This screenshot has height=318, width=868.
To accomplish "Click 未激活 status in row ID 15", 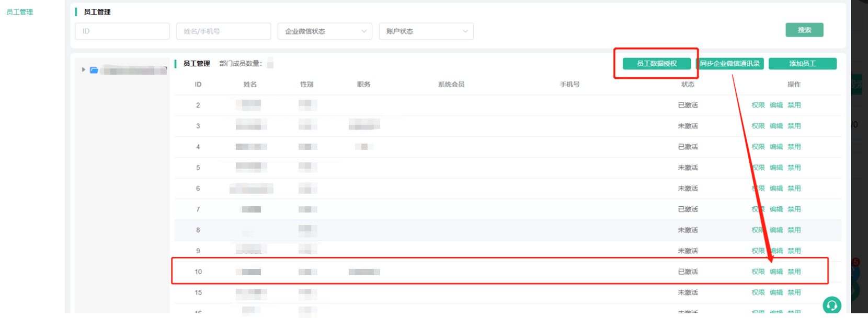I will 688,293.
